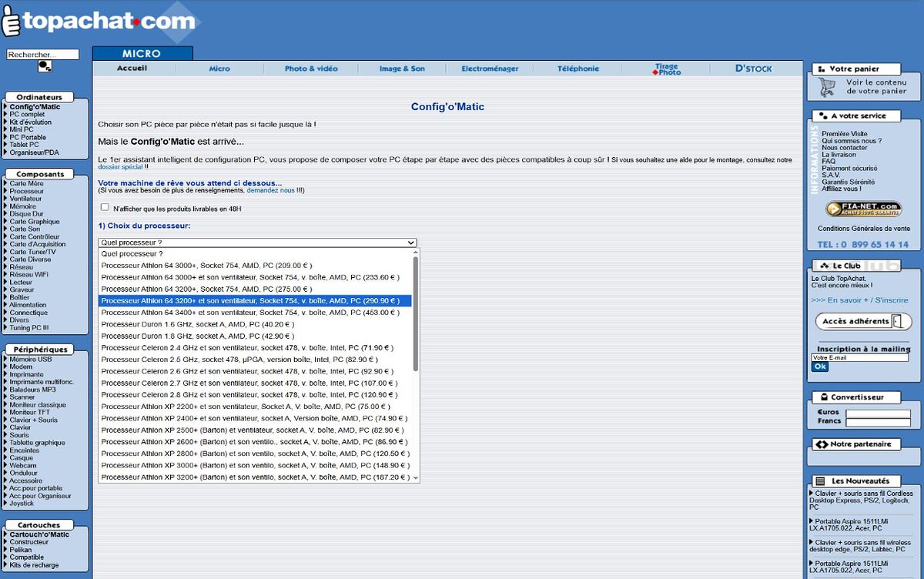Image resolution: width=924 pixels, height=579 pixels.
Task: Pick Processeur Duron 1.8 GHz option
Action: 255,336
